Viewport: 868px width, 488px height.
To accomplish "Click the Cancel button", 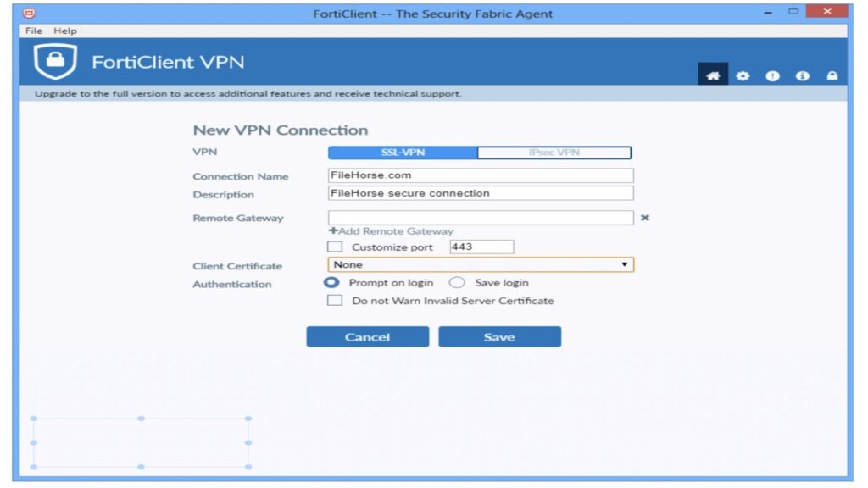I will (x=367, y=337).
